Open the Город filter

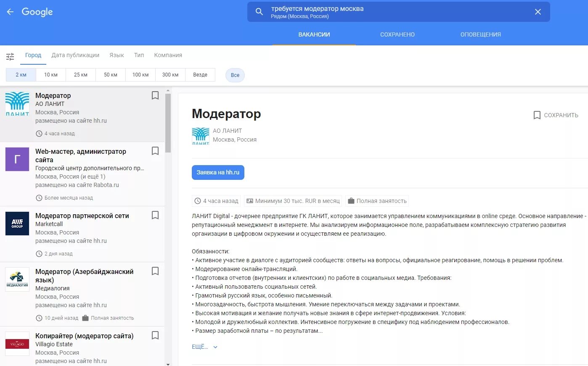[33, 55]
